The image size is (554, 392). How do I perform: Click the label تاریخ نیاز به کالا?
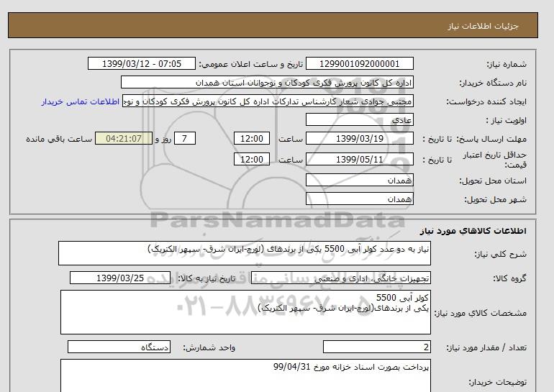(206, 278)
